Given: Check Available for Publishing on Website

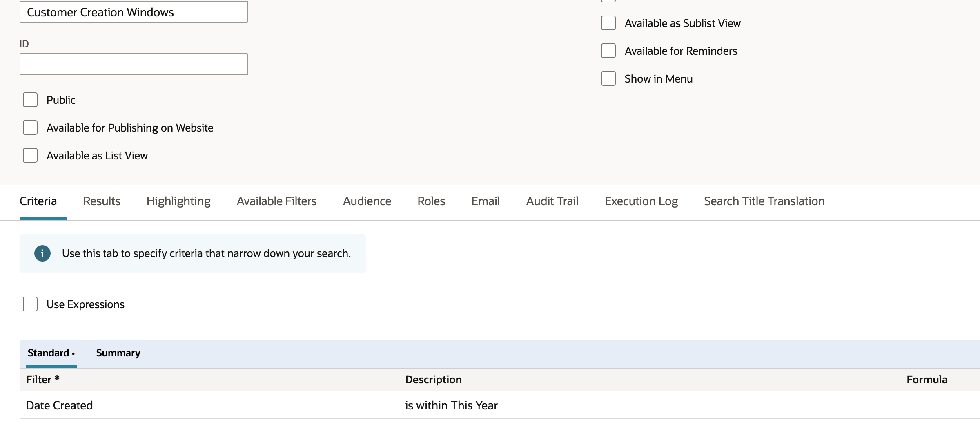Looking at the screenshot, I should point(30,127).
